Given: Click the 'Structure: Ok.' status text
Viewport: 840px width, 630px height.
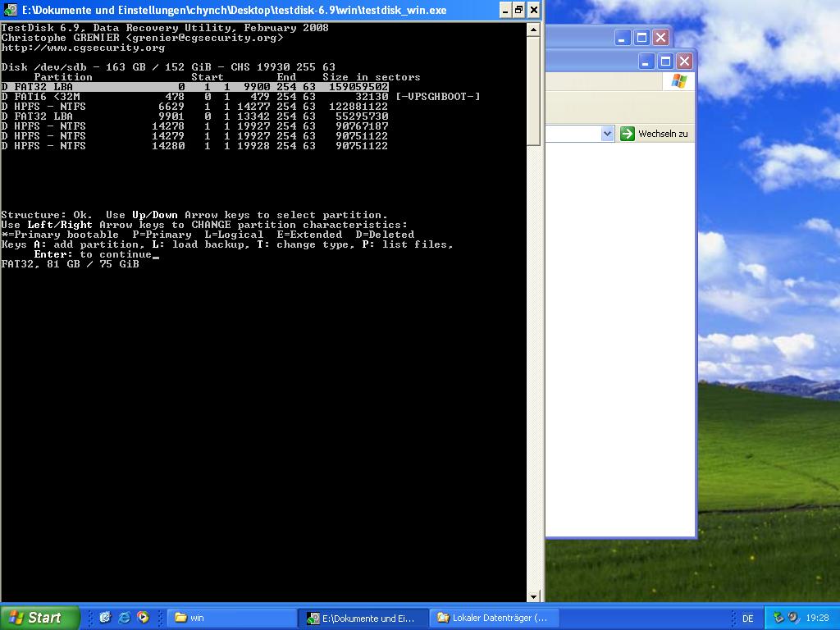Looking at the screenshot, I should [x=47, y=215].
